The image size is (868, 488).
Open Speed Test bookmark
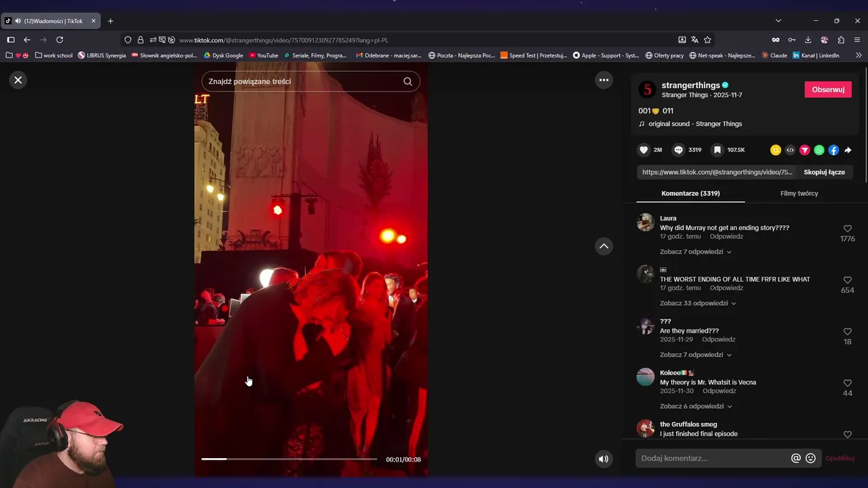[x=534, y=56]
